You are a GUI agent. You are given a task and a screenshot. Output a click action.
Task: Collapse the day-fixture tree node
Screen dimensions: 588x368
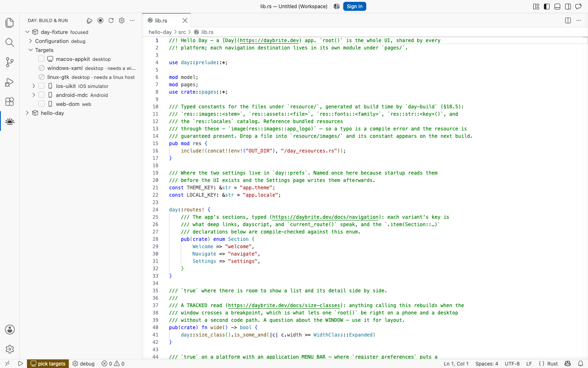click(27, 32)
